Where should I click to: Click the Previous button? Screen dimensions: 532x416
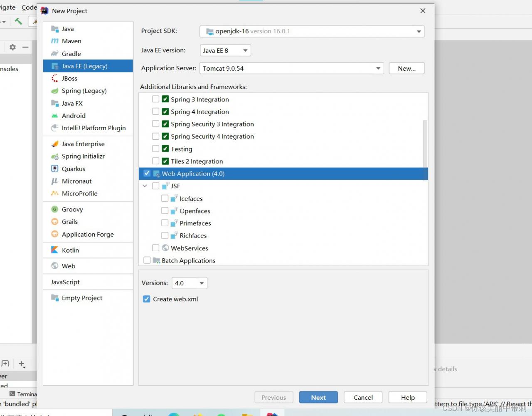(x=274, y=397)
